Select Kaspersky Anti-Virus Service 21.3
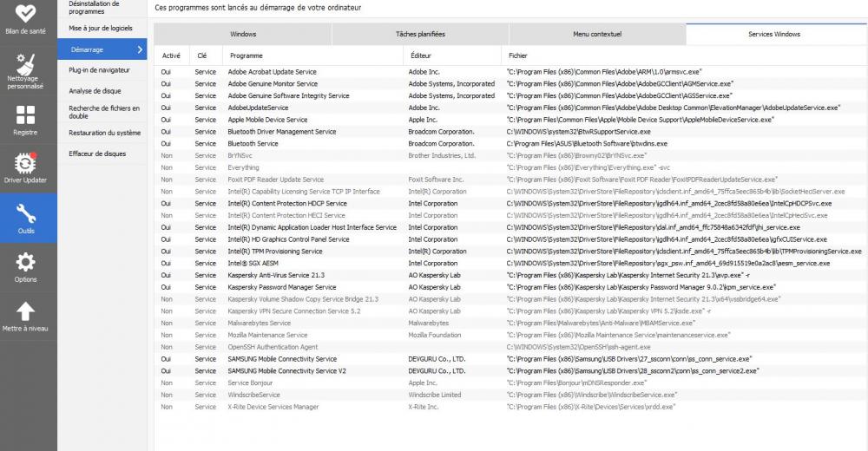Screen dimensions: 868x451 click(511, 275)
